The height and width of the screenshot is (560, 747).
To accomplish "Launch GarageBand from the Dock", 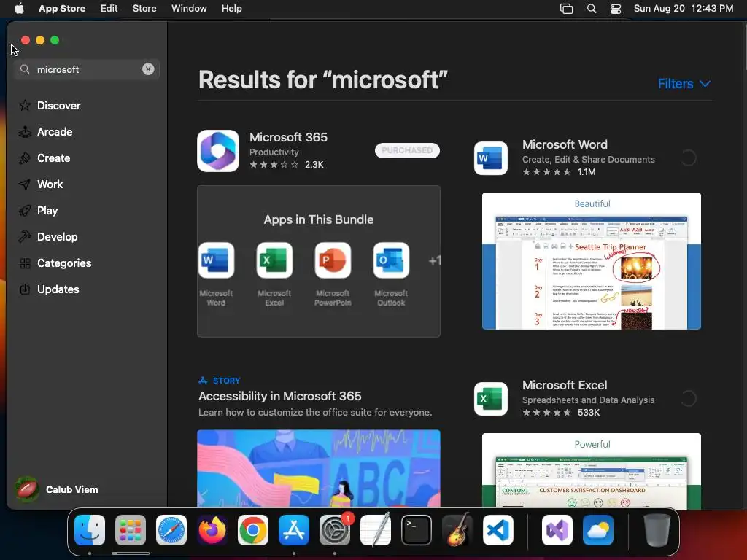I will (457, 530).
